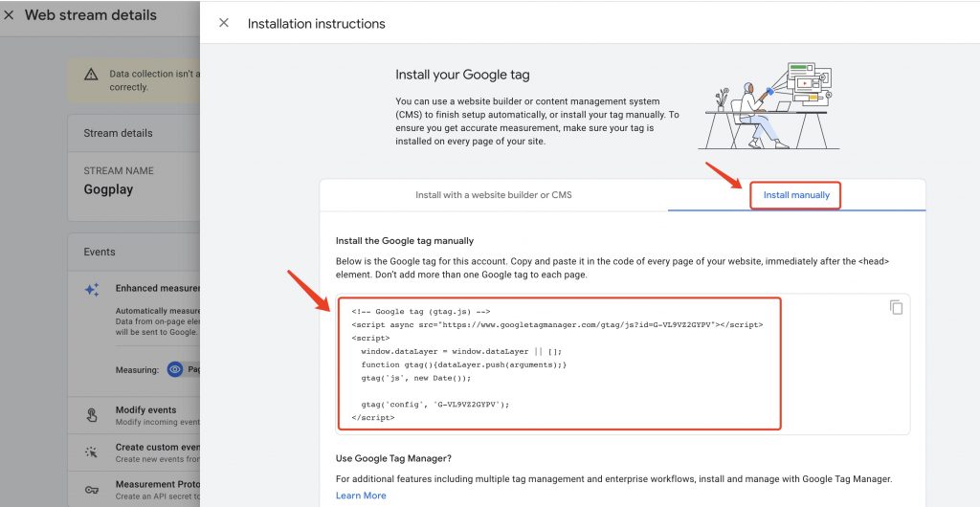Click the Create custom events cursor icon

(x=92, y=452)
